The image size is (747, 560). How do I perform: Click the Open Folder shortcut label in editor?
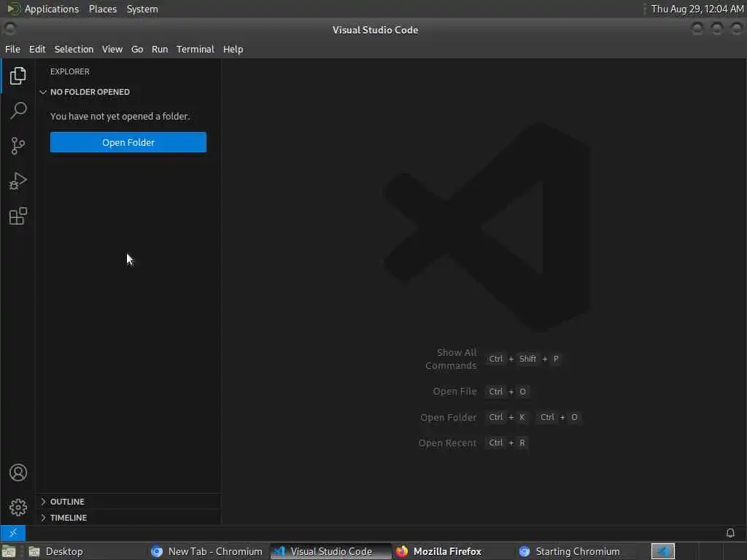coord(448,417)
